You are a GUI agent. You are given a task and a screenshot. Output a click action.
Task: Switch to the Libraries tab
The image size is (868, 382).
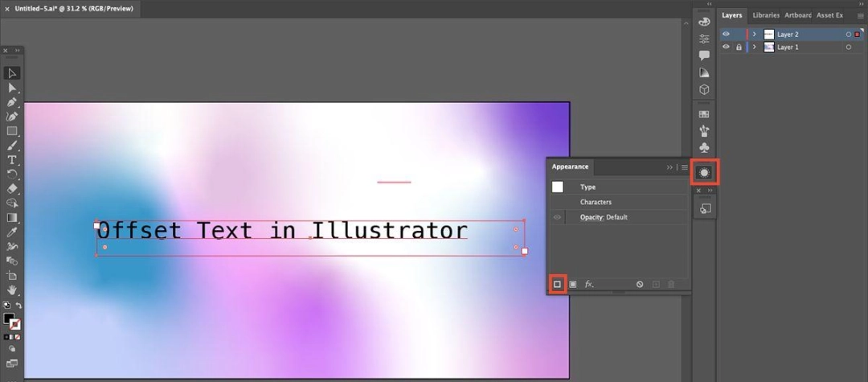[766, 15]
